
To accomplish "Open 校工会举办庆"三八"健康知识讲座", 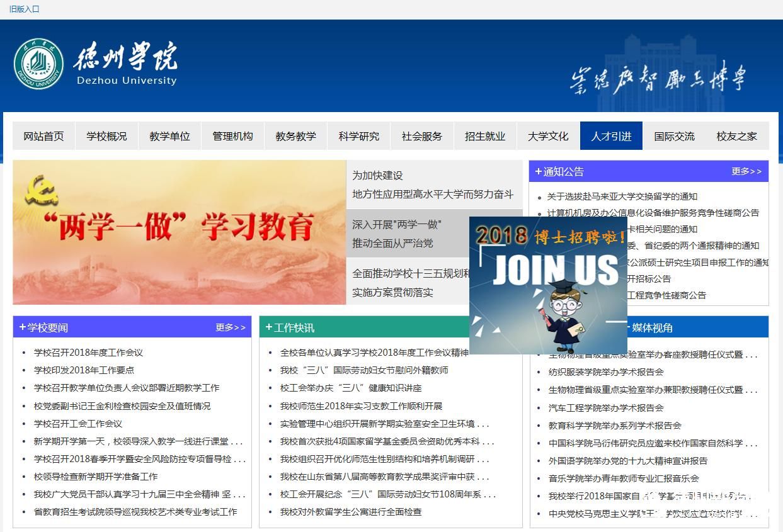I will pyautogui.click(x=351, y=388).
